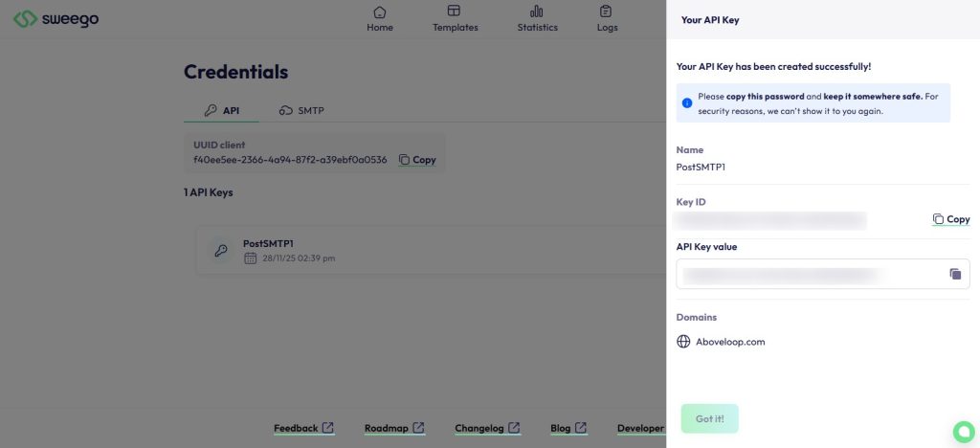Open the green chat widget bubble
Screen dimensions: 980x448
962,429
